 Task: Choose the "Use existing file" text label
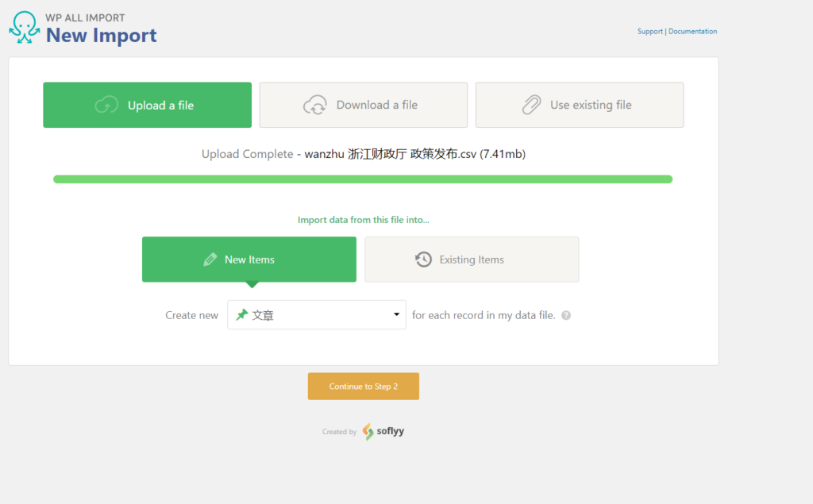point(591,105)
